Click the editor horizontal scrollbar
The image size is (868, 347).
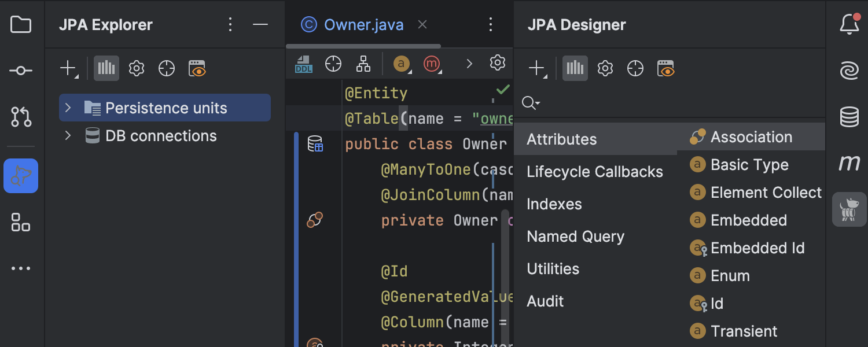(363, 46)
